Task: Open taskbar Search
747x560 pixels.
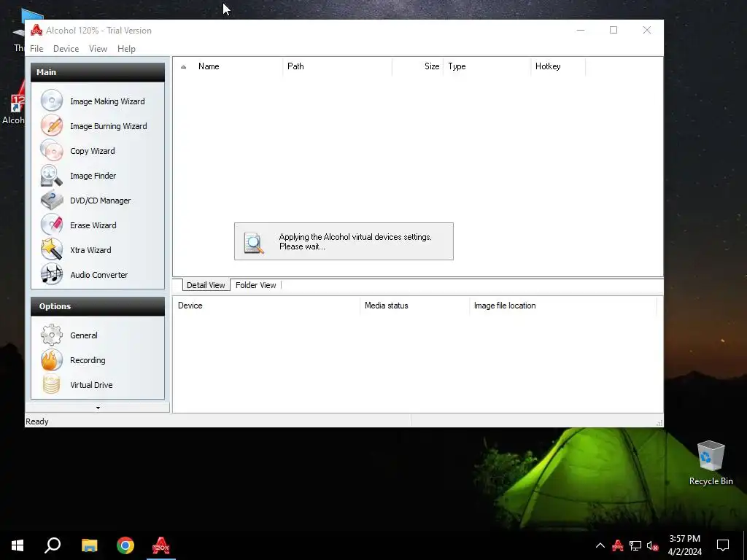Action: [x=53, y=545]
